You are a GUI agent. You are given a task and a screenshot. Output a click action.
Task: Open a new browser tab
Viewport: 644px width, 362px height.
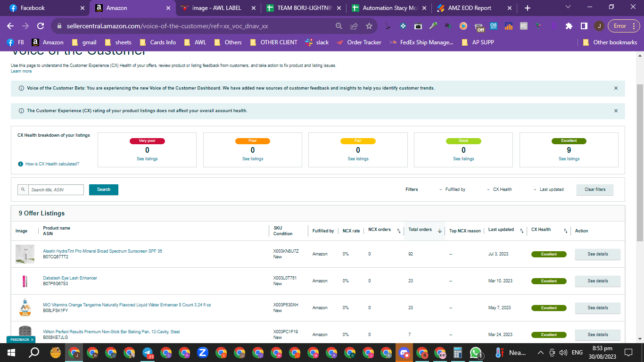tap(528, 8)
